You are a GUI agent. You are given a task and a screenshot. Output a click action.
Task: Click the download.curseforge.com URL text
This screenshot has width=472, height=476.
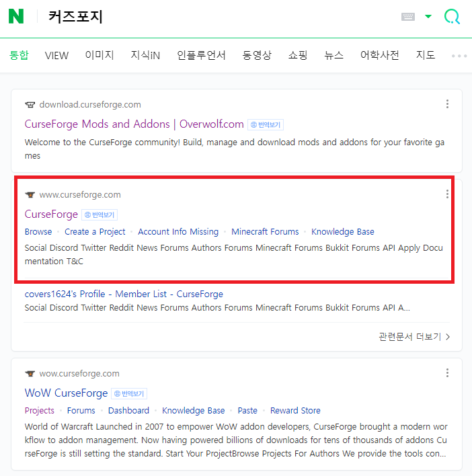[x=90, y=105]
